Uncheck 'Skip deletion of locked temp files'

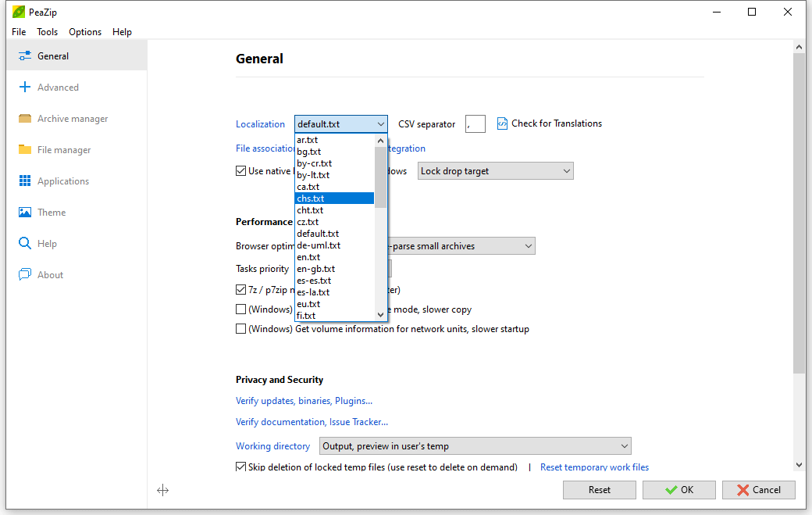pyautogui.click(x=241, y=467)
